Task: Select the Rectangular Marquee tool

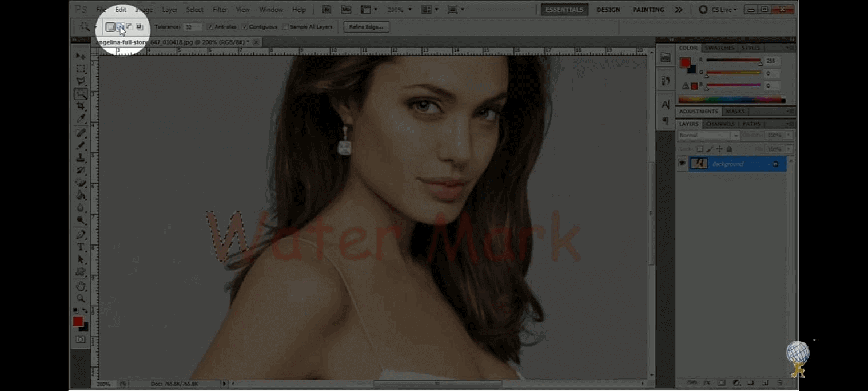Action: pos(81,69)
